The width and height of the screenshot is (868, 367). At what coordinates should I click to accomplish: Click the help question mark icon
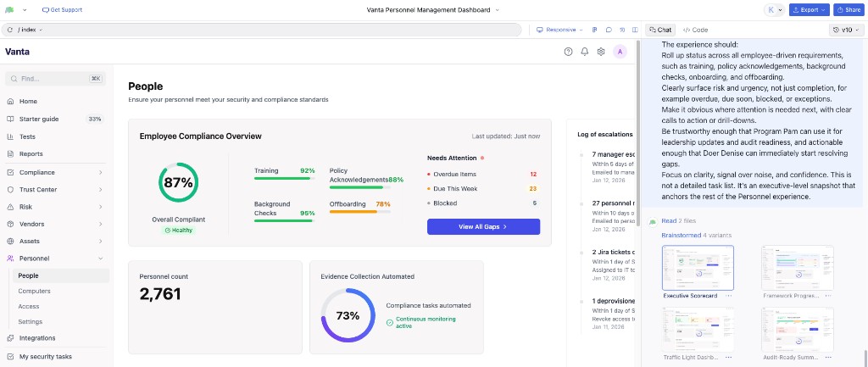pyautogui.click(x=569, y=52)
